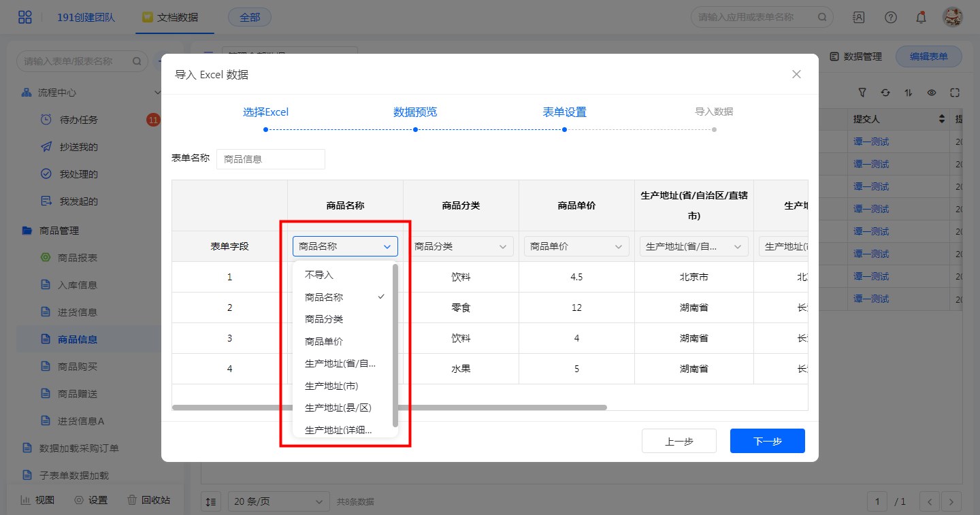Click the filter funnel icon
The image size is (980, 515).
862,93
